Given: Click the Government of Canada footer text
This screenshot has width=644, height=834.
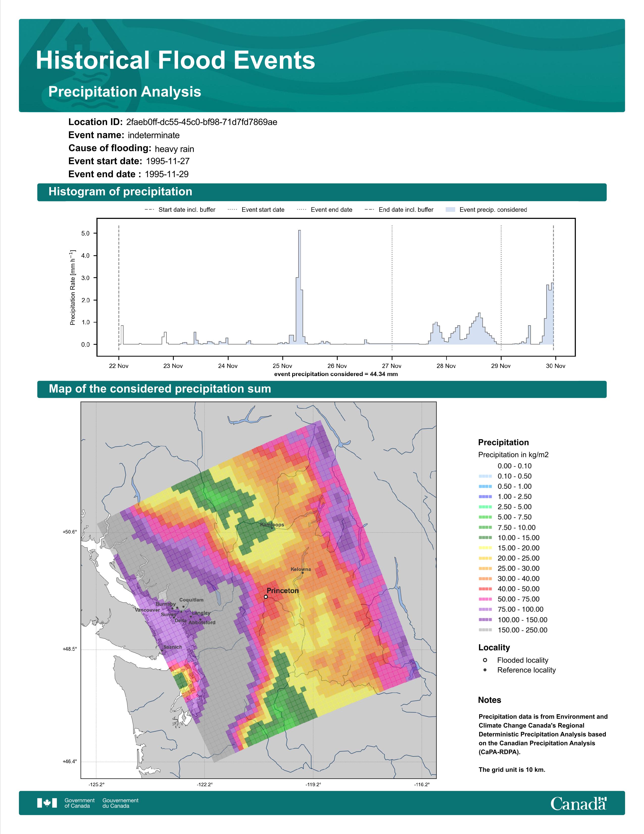Looking at the screenshot, I should (80, 803).
